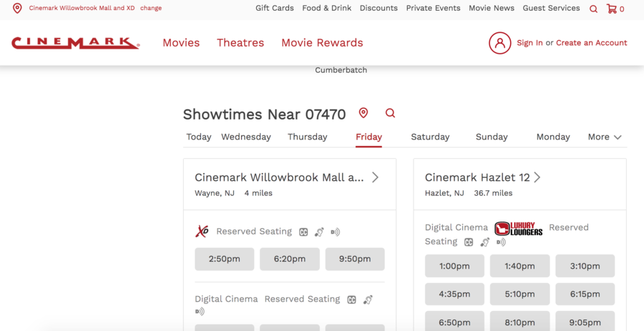Screen dimensions: 644x331
Task: Choose the 6:15pm Hazlet showtime
Action: (585, 294)
